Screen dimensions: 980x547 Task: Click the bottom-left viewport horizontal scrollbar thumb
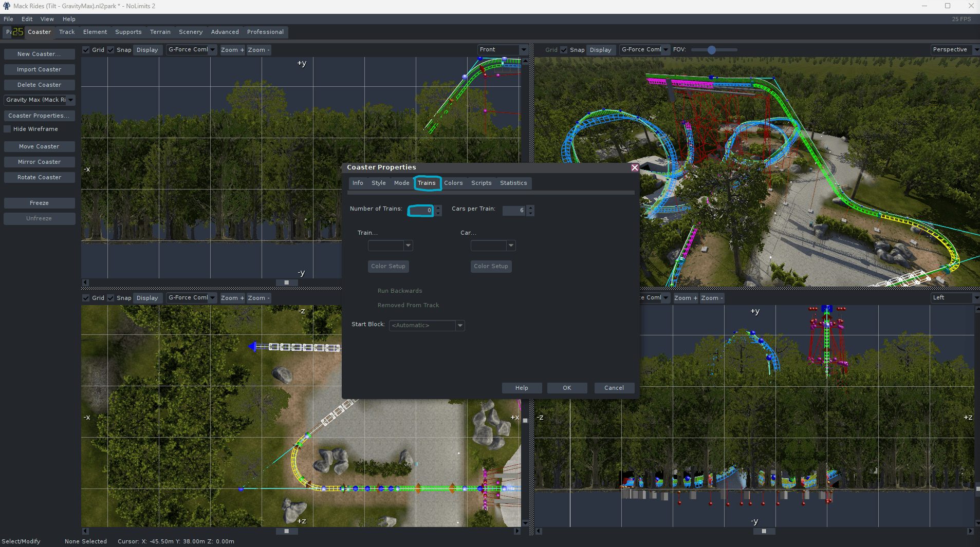[287, 531]
